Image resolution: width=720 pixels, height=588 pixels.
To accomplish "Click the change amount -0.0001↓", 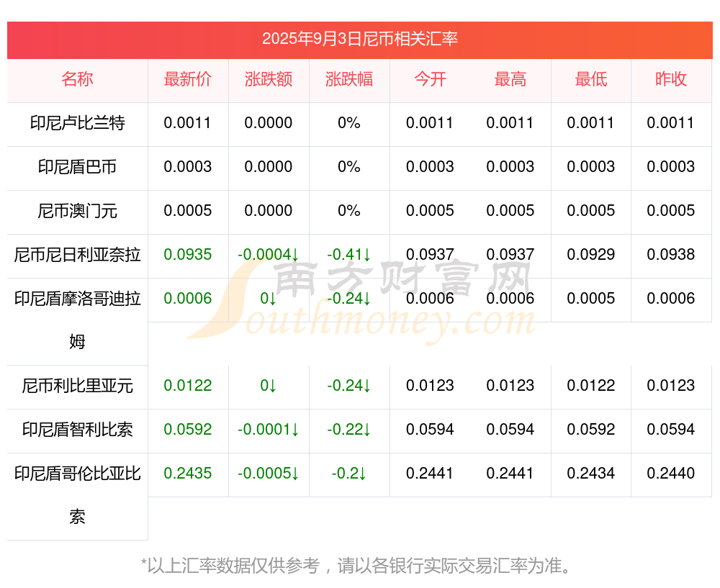I will point(269,429).
